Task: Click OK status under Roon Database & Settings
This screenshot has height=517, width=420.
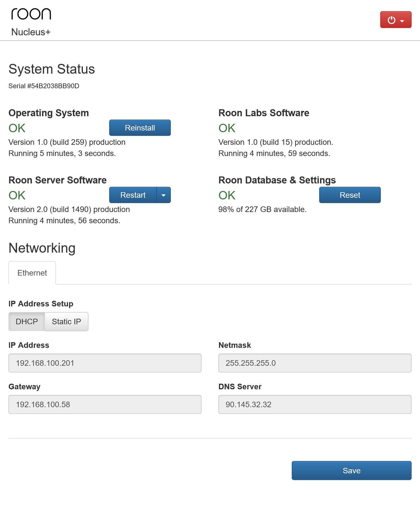Action: [x=227, y=195]
